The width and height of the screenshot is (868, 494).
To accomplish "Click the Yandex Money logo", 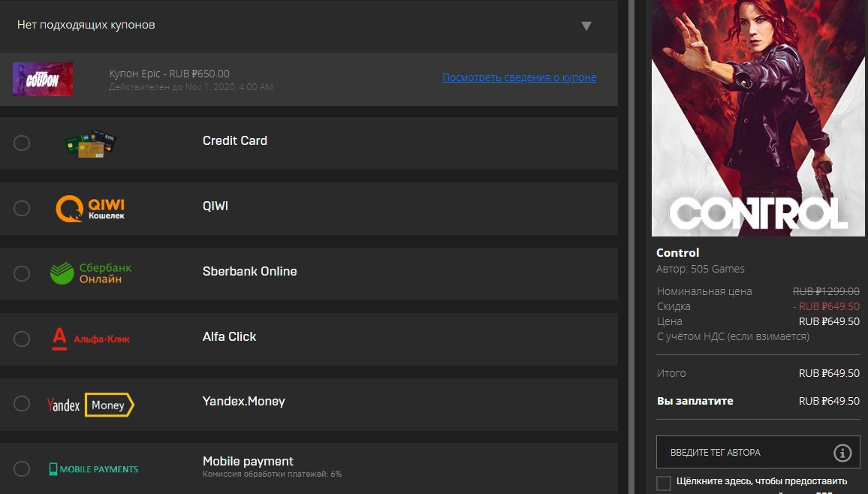I will point(91,405).
